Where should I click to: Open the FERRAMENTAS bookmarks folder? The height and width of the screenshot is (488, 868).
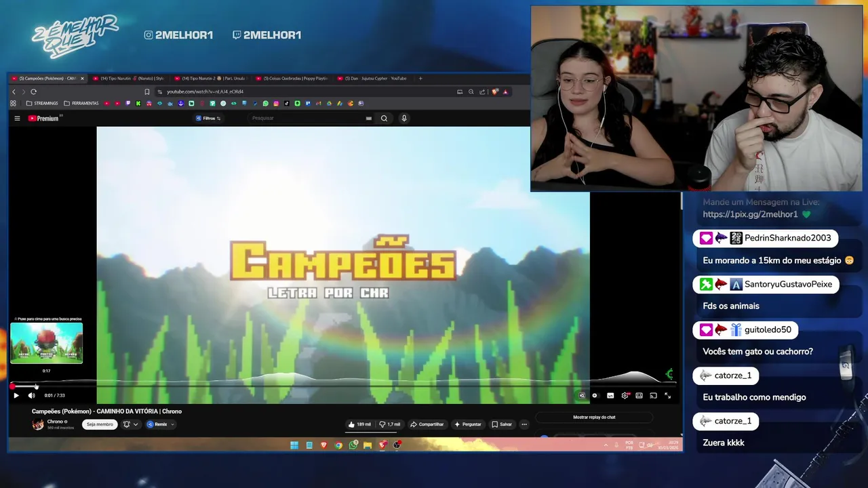coord(81,104)
